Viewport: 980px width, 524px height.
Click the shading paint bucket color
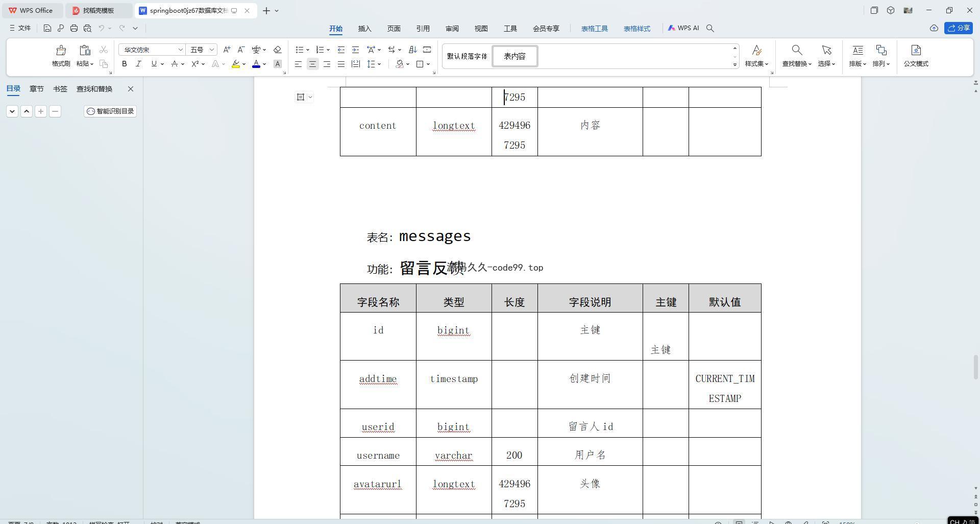(x=400, y=64)
